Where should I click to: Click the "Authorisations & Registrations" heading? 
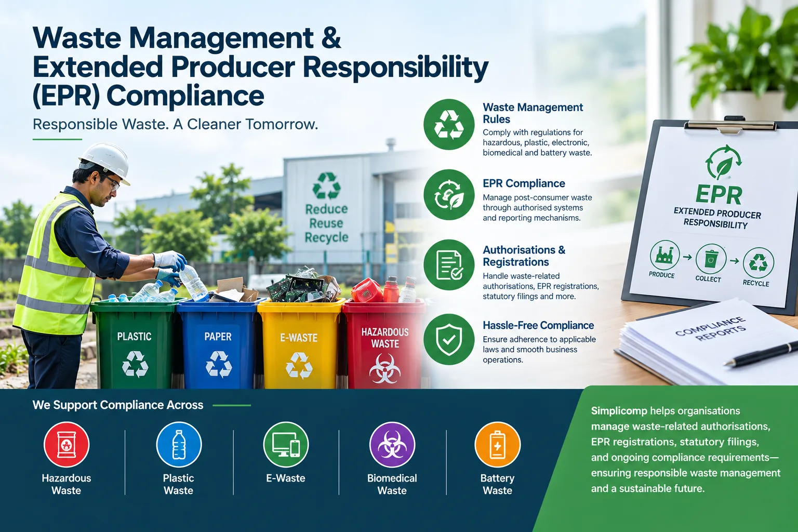coord(524,256)
